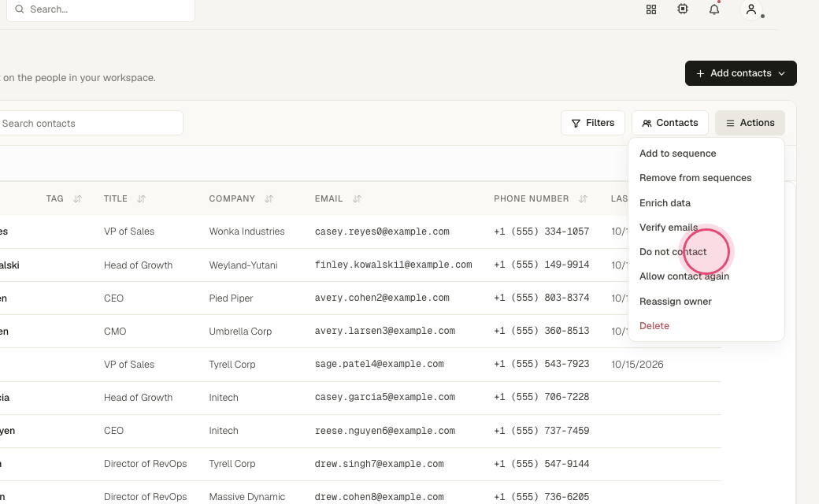This screenshot has height=504, width=819.
Task: Click email reese.nguyen6@example.com
Action: pos(385,431)
